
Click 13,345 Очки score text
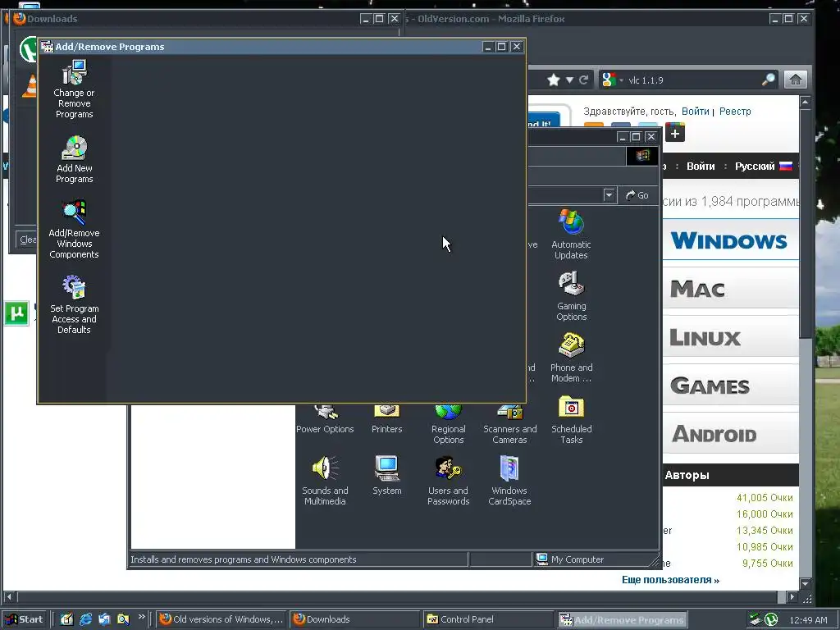pyautogui.click(x=765, y=531)
